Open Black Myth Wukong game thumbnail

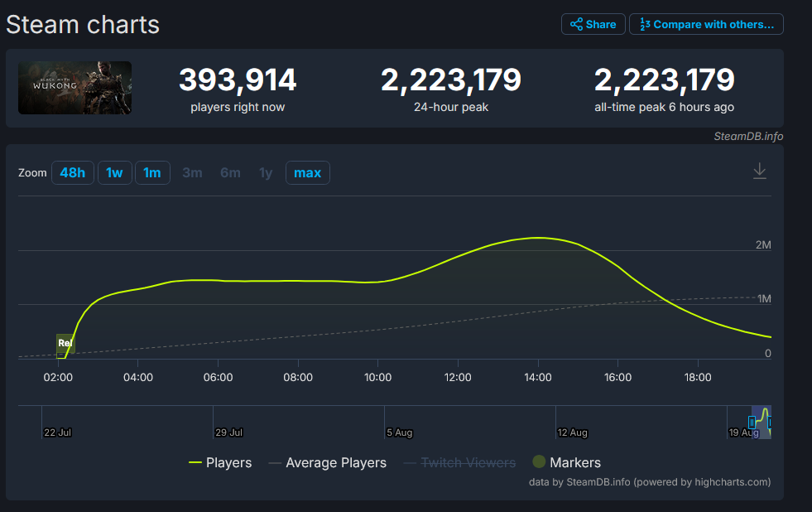coord(74,88)
